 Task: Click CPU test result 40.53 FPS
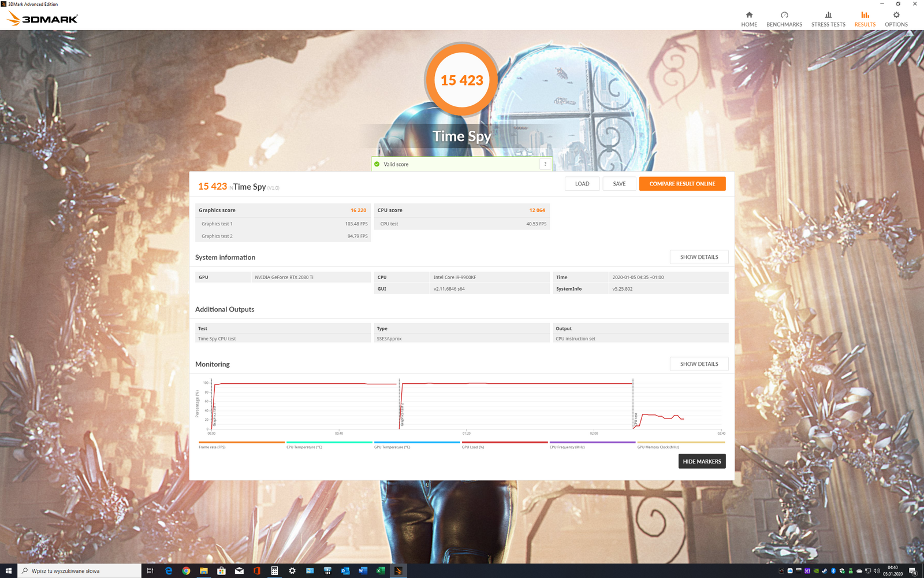[536, 224]
